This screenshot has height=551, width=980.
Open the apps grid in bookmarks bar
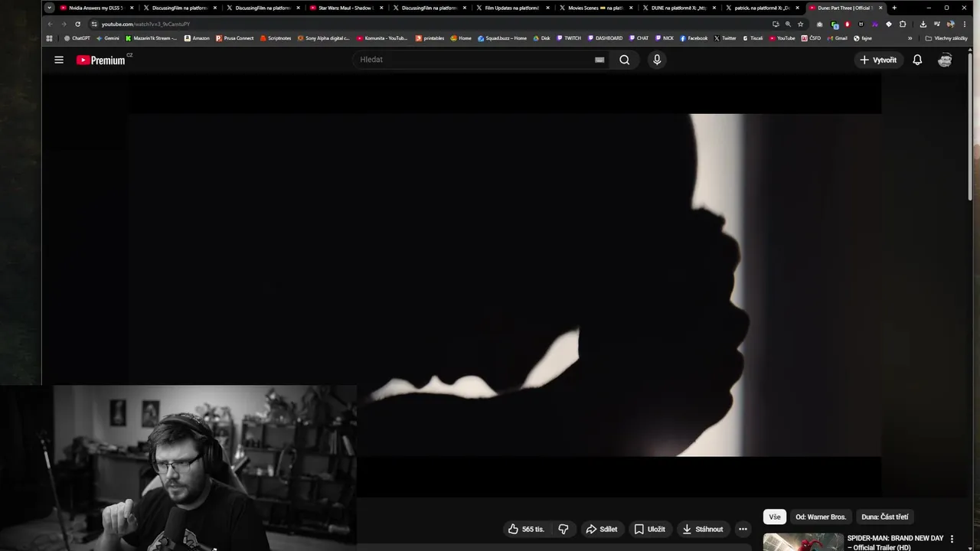click(x=50, y=38)
